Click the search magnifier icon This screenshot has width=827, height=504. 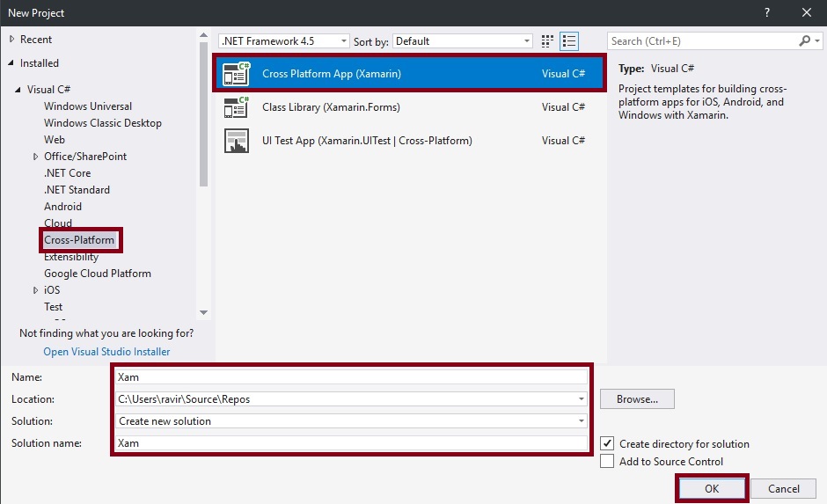tap(804, 41)
